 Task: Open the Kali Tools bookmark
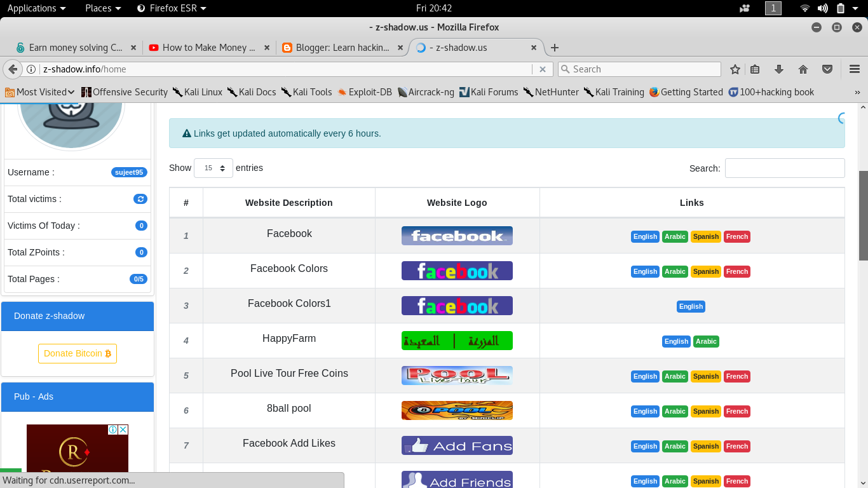307,92
